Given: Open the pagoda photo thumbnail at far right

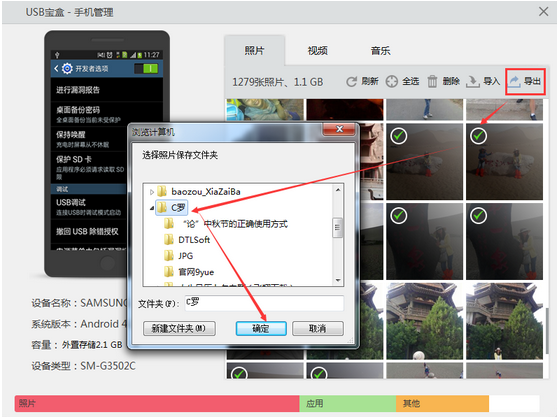Looking at the screenshot, I should pyautogui.click(x=504, y=321).
